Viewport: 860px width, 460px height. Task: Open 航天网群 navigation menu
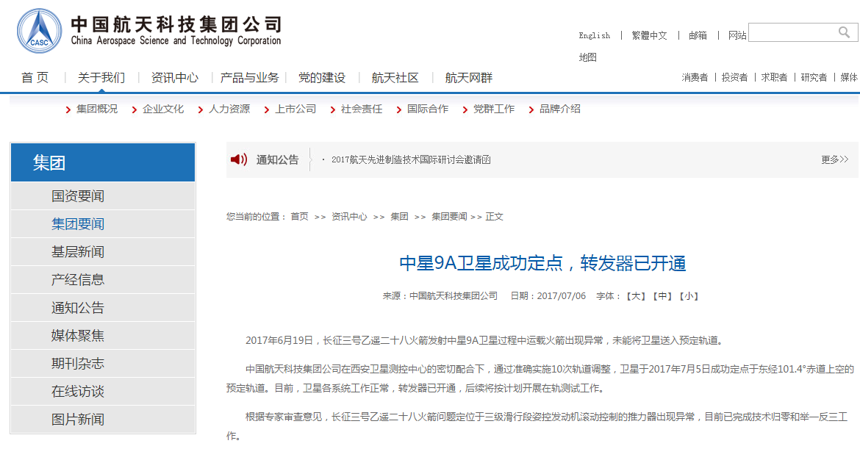pos(468,78)
